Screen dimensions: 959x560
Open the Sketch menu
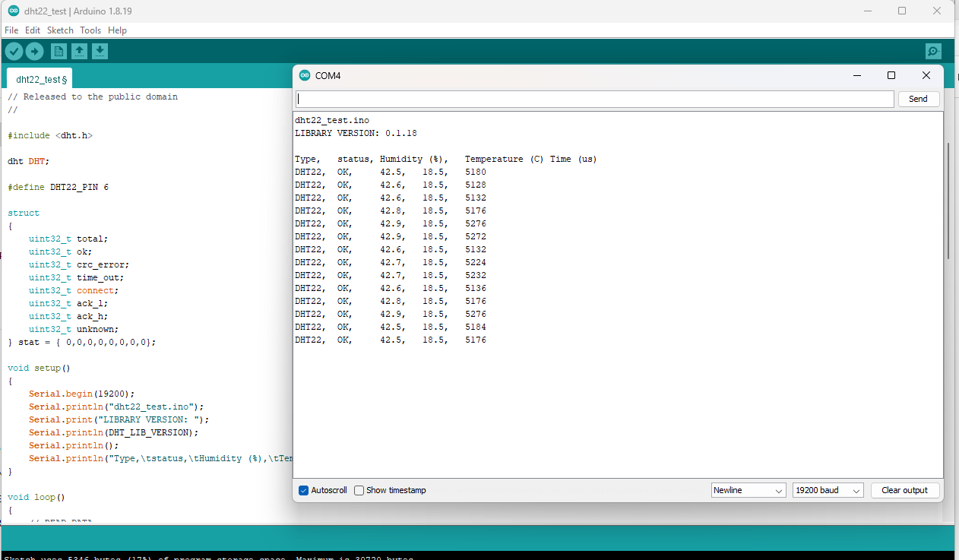coord(60,30)
